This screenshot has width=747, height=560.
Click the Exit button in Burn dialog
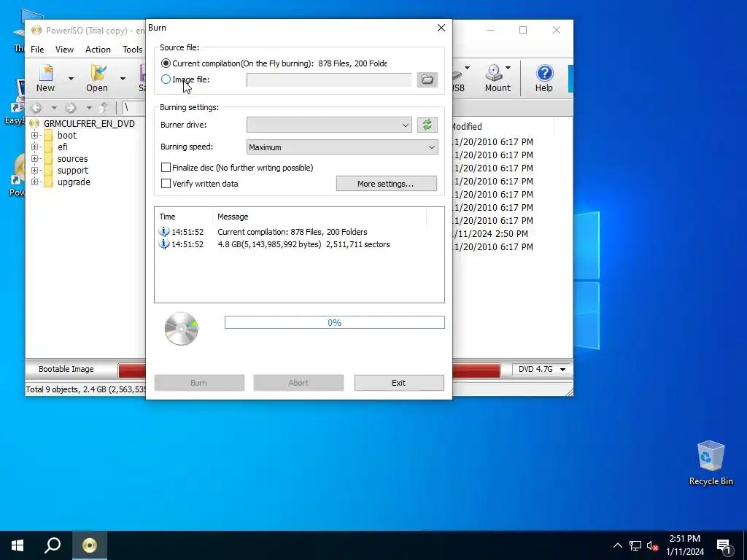point(399,383)
